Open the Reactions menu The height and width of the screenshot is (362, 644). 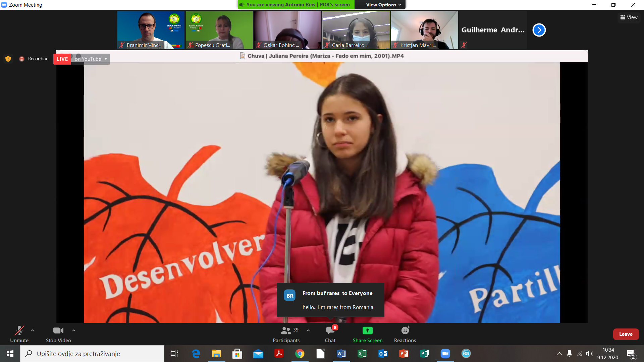click(x=405, y=334)
